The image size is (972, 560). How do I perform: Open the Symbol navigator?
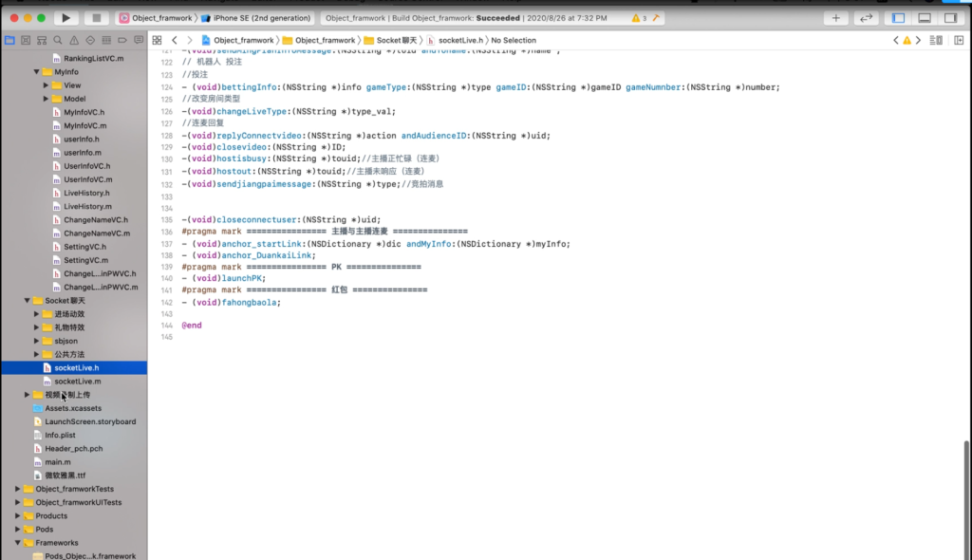pos(42,40)
